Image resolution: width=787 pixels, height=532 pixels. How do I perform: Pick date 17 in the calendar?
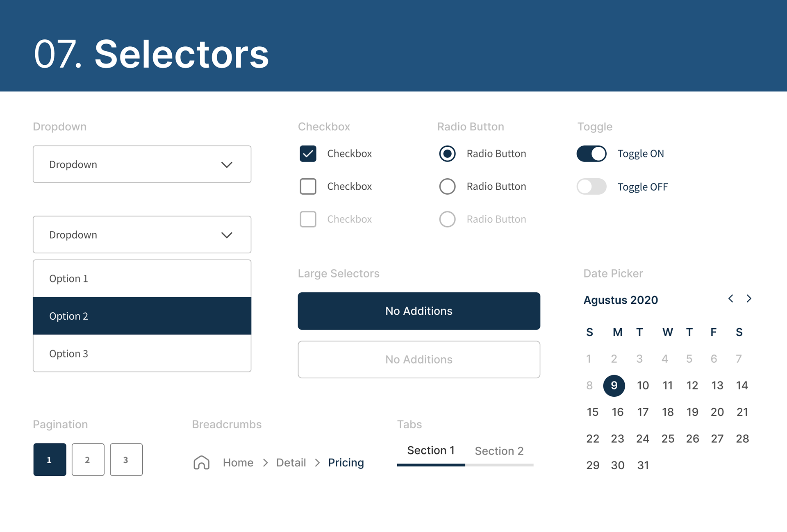tap(643, 412)
